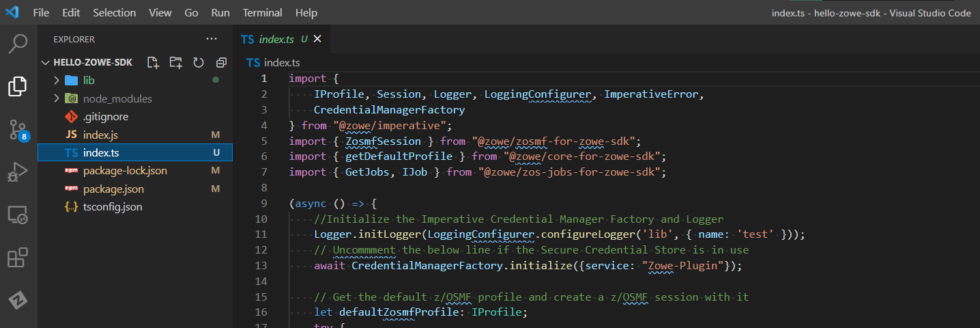The height and width of the screenshot is (328, 980).
Task: Open the .gitignore file
Action: (106, 117)
